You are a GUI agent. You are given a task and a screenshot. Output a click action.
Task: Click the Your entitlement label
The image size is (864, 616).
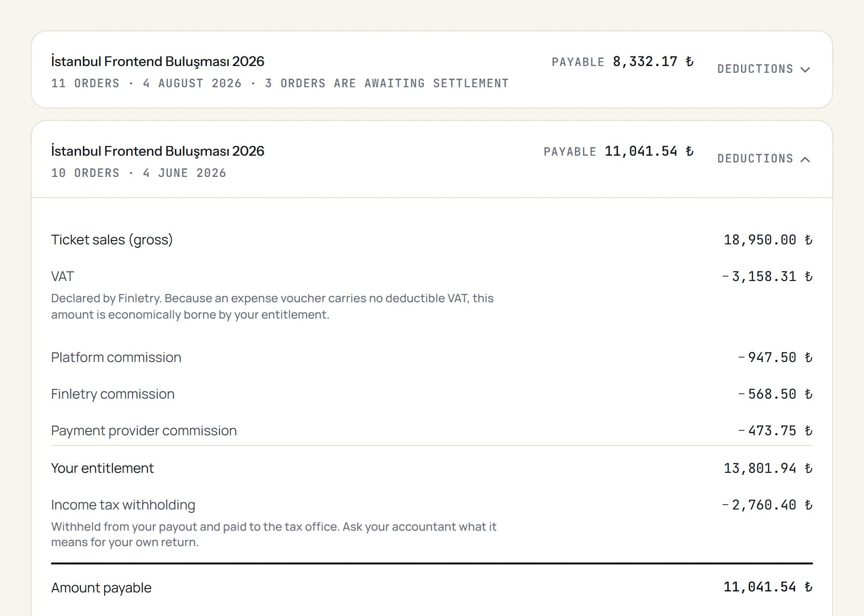pos(102,468)
